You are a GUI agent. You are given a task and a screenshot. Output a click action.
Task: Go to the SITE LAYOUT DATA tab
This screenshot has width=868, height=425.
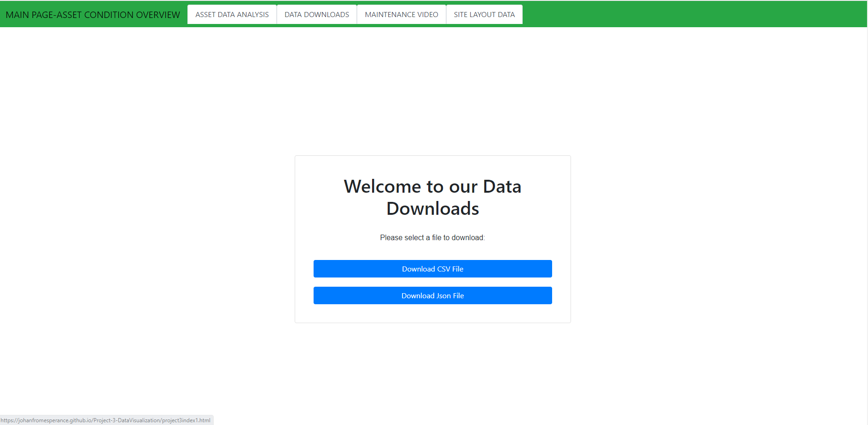click(484, 14)
